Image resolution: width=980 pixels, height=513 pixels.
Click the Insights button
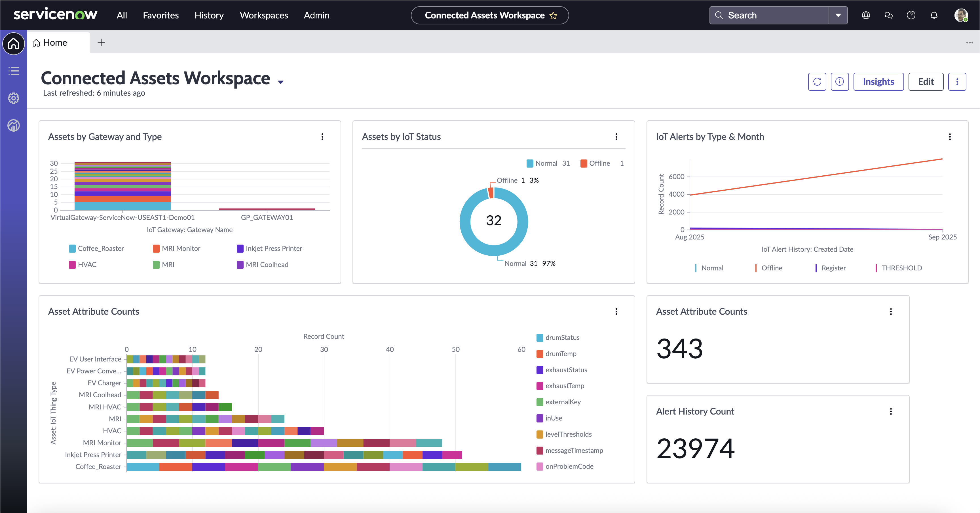(878, 81)
